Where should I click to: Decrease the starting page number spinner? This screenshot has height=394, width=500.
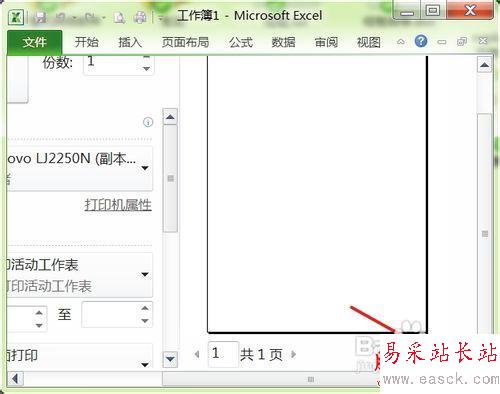(x=39, y=325)
